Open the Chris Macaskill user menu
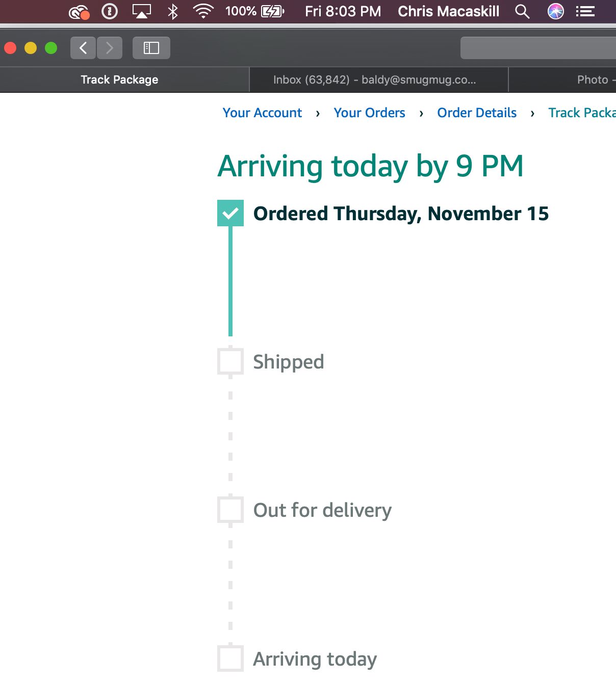 (x=448, y=11)
